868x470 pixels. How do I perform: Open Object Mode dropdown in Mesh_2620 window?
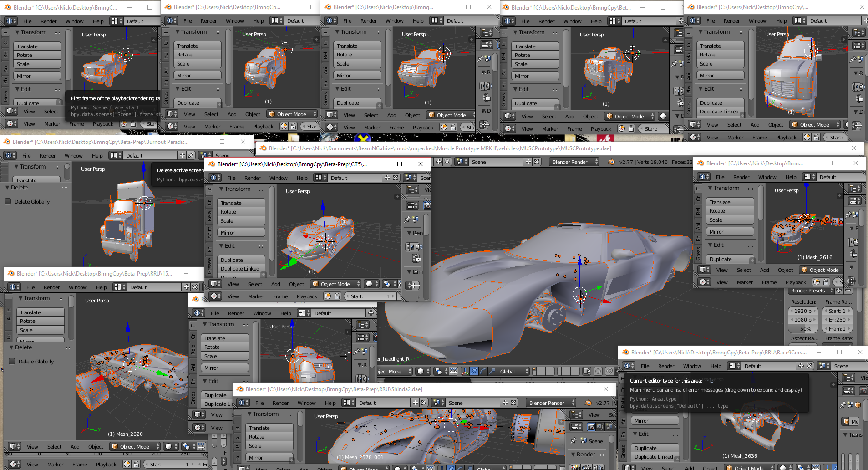pos(136,446)
